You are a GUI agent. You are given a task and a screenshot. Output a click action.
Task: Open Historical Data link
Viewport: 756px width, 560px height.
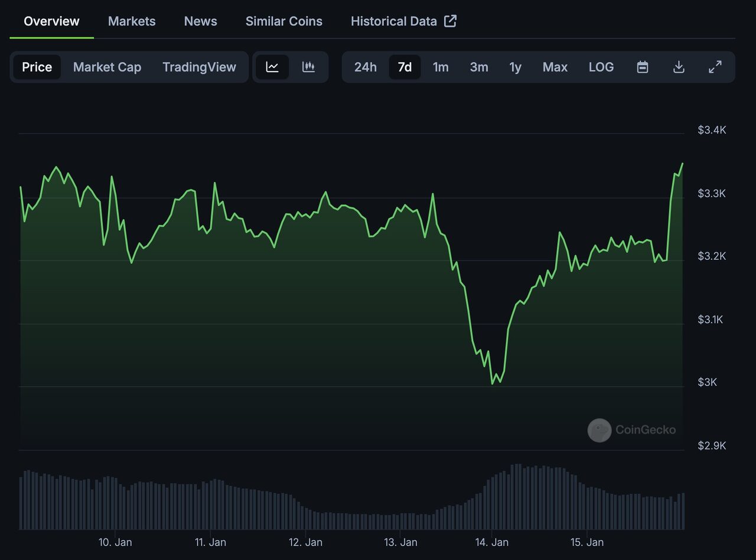394,21
